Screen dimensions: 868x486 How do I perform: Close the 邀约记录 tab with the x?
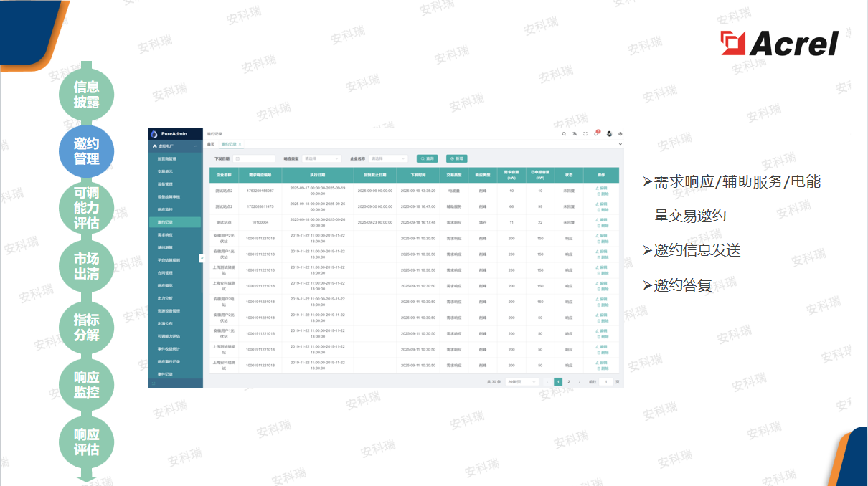coord(240,144)
